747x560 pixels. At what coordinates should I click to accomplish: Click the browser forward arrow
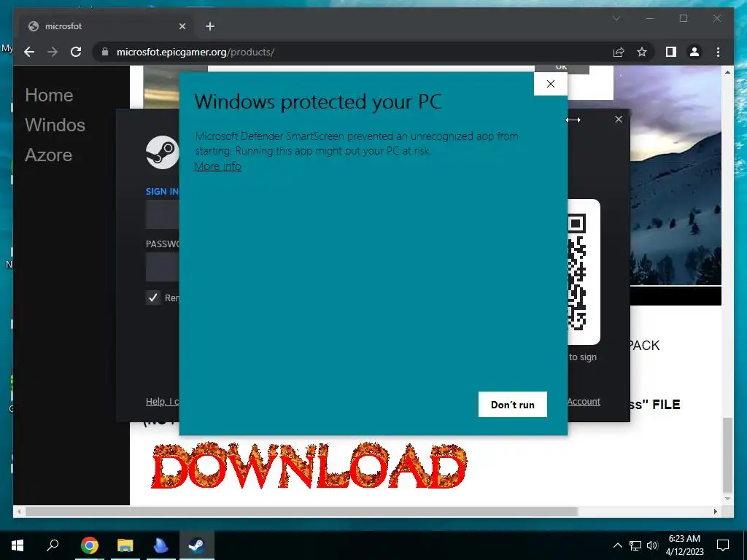[53, 52]
